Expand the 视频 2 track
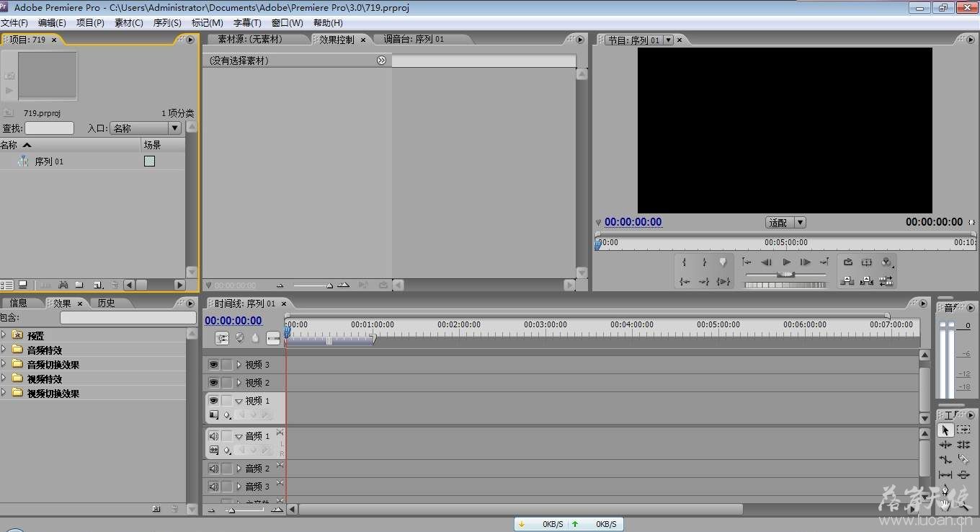This screenshot has height=532, width=980. (x=239, y=383)
